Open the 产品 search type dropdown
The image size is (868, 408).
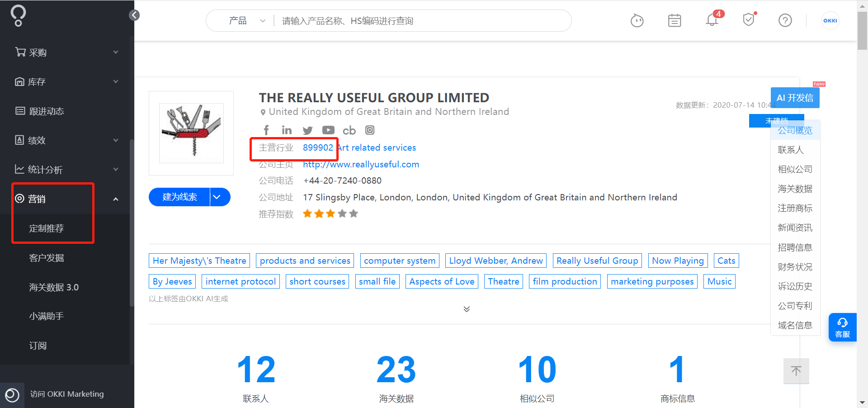pyautogui.click(x=246, y=21)
